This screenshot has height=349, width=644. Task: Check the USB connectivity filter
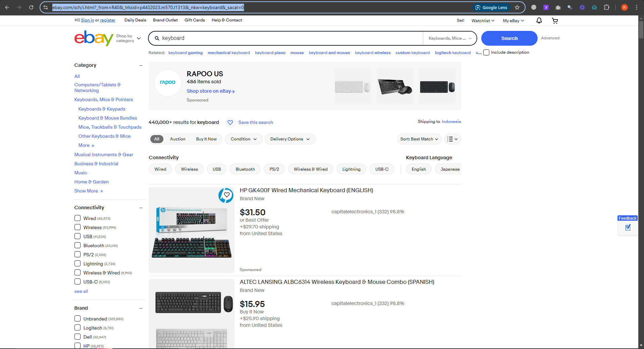(78, 236)
